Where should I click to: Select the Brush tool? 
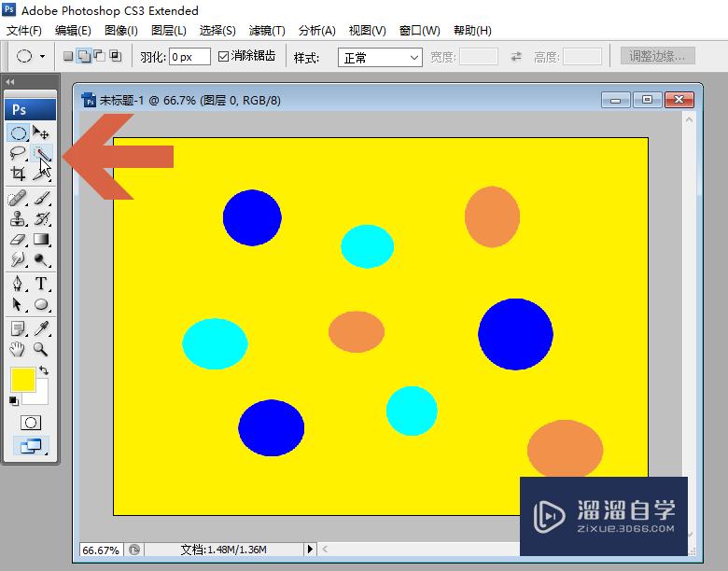[x=41, y=198]
